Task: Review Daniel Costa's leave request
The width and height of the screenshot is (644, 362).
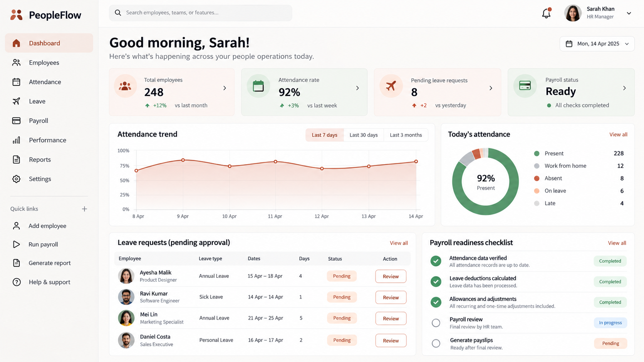Action: (391, 340)
